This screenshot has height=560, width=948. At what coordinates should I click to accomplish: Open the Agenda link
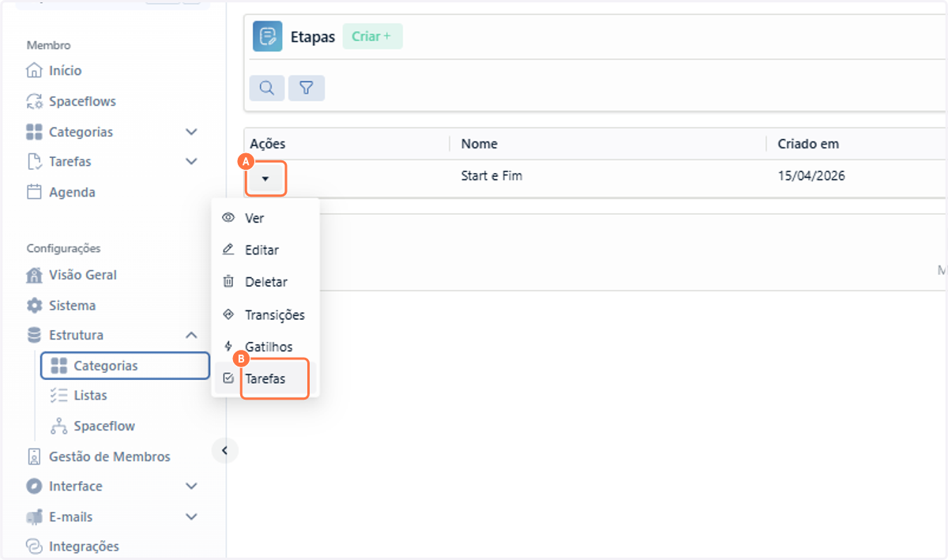[72, 192]
